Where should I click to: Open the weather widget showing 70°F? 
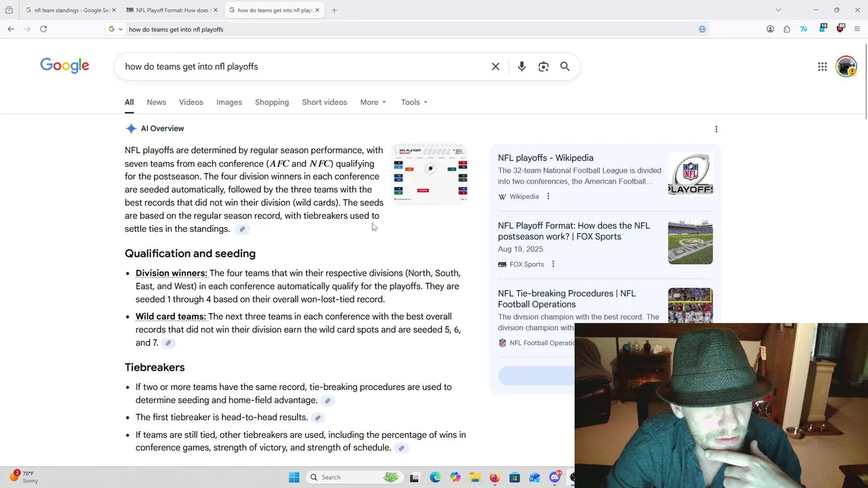coord(24,477)
